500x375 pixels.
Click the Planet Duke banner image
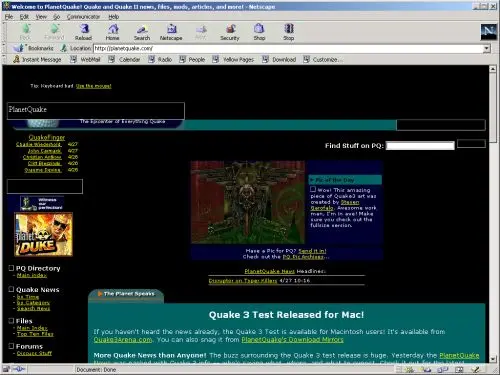(44, 235)
